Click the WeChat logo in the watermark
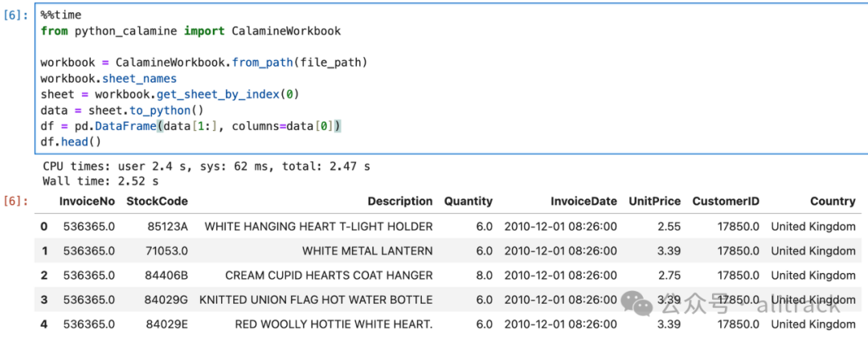 [x=641, y=304]
